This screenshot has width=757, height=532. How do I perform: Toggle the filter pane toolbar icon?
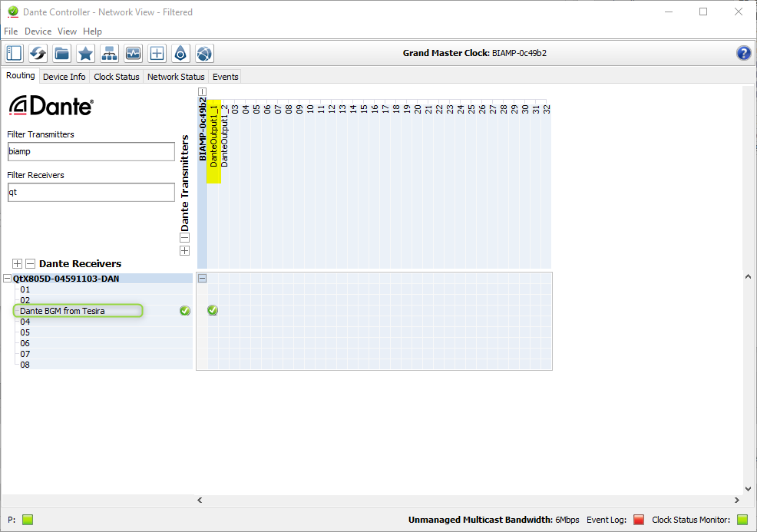tap(14, 53)
